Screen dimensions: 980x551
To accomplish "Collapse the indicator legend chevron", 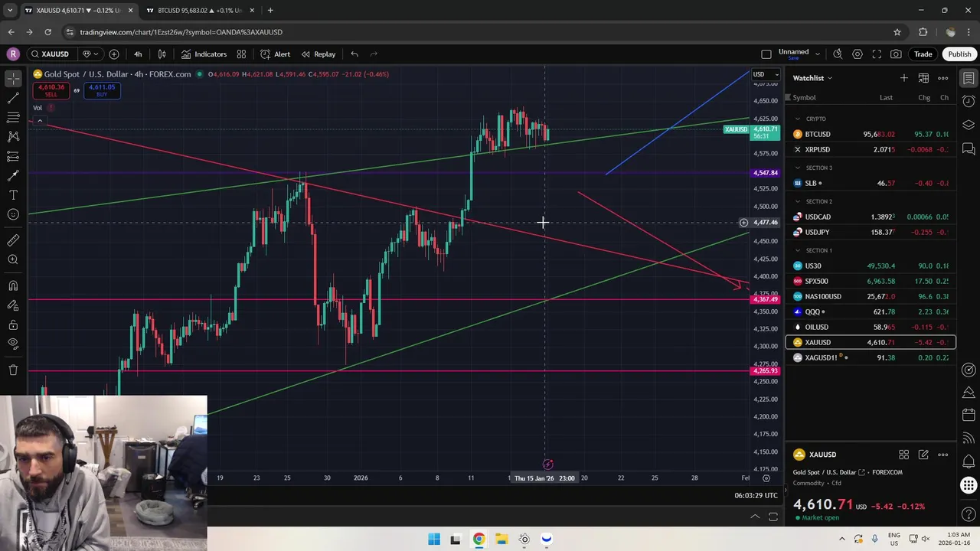I will click(x=40, y=121).
